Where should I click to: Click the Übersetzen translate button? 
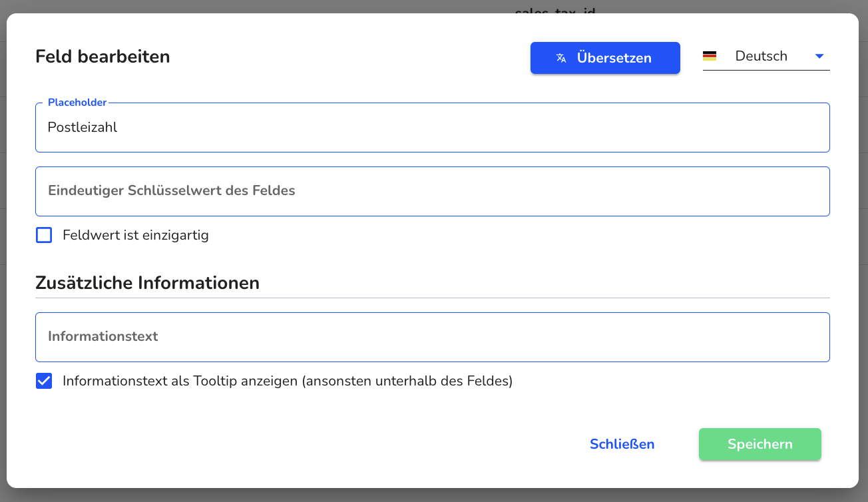coord(605,58)
